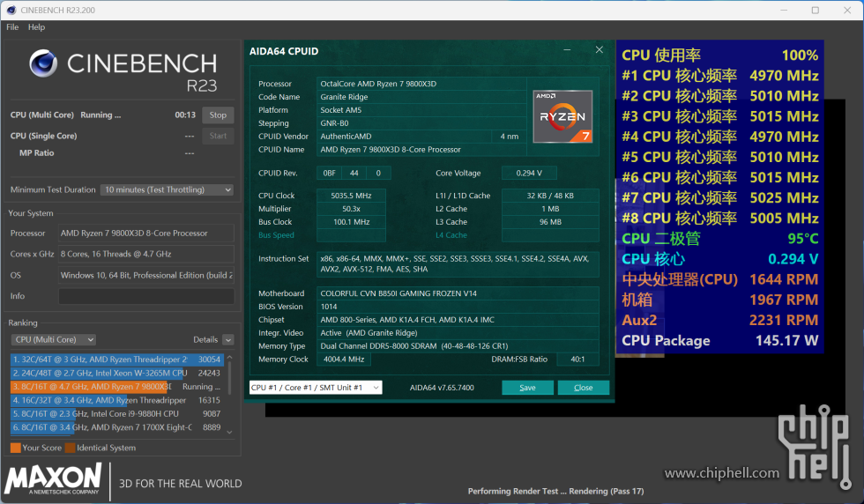Click the Motherboard name COLORFUL CVN B850I
The width and height of the screenshot is (864, 504).
pos(458,293)
